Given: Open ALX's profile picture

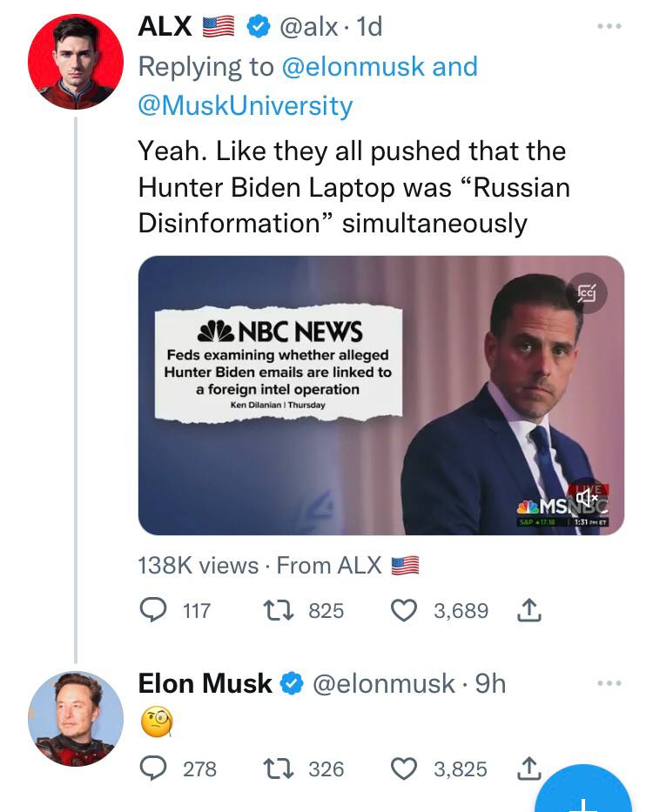Looking at the screenshot, I should (76, 62).
